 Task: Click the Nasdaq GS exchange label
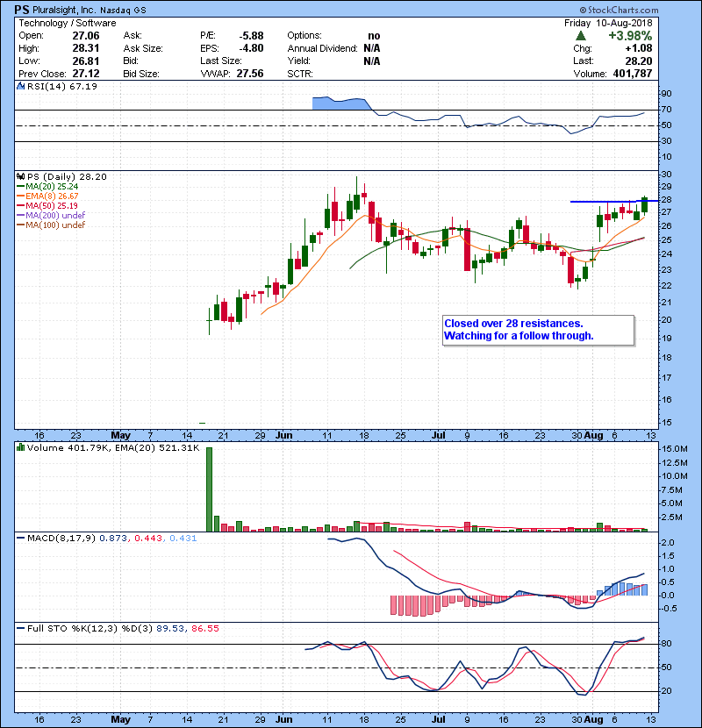click(x=123, y=11)
